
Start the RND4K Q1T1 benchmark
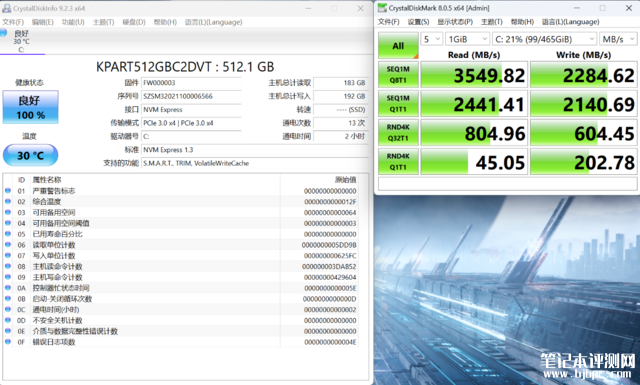(398, 162)
